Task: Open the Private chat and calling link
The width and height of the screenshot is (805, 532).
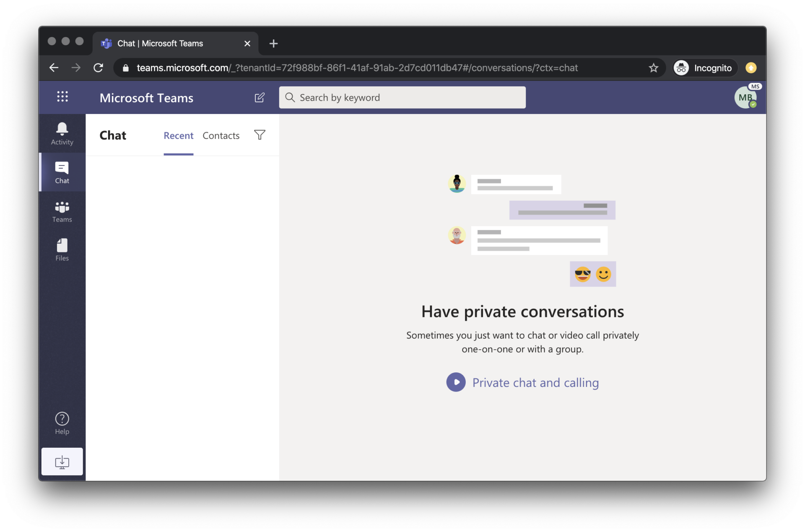Action: [x=535, y=383]
